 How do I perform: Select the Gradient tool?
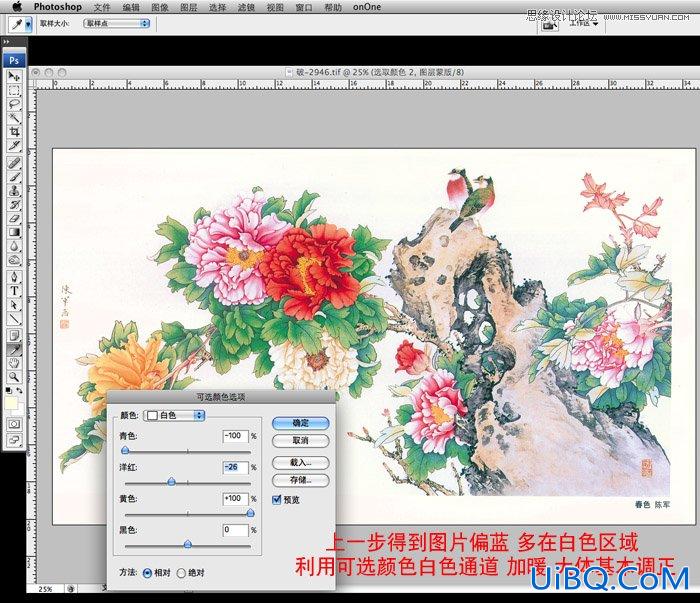tap(14, 232)
